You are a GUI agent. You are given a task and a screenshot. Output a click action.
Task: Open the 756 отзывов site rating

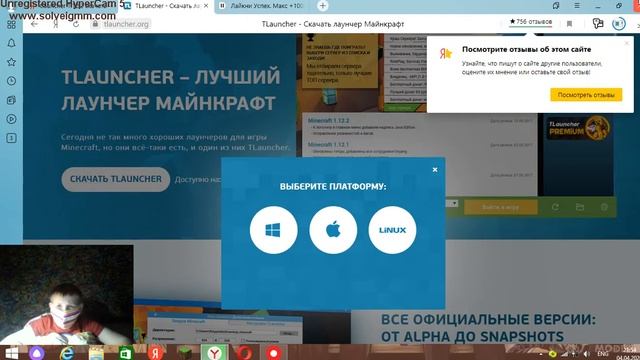click(531, 22)
